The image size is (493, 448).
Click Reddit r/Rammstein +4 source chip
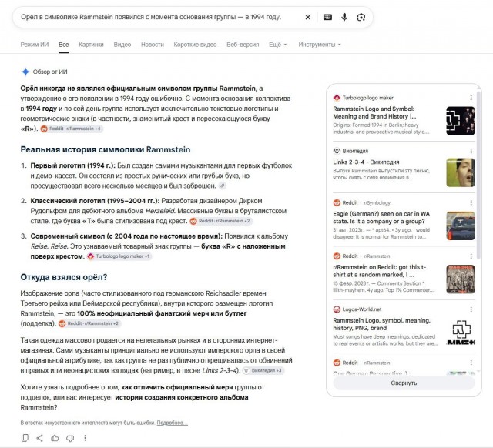(x=72, y=129)
